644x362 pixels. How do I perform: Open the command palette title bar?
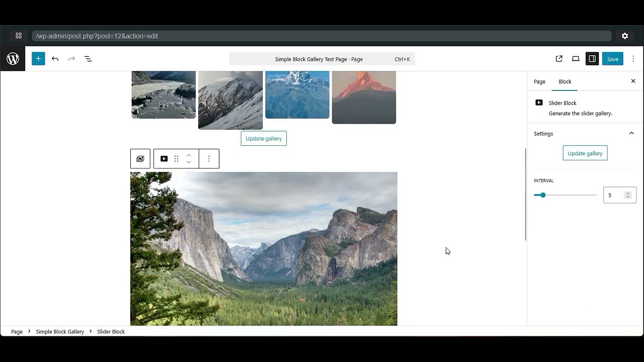click(x=322, y=59)
